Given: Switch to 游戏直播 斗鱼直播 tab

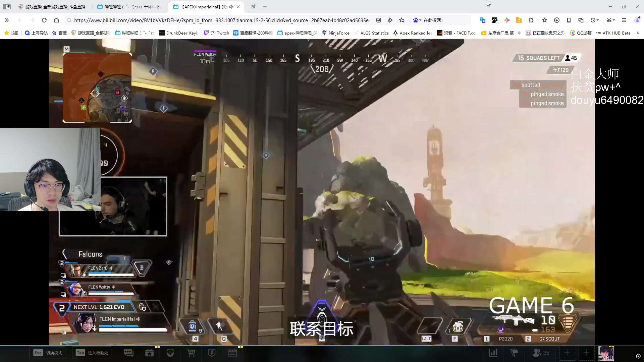Looking at the screenshot, I should pos(52,7).
